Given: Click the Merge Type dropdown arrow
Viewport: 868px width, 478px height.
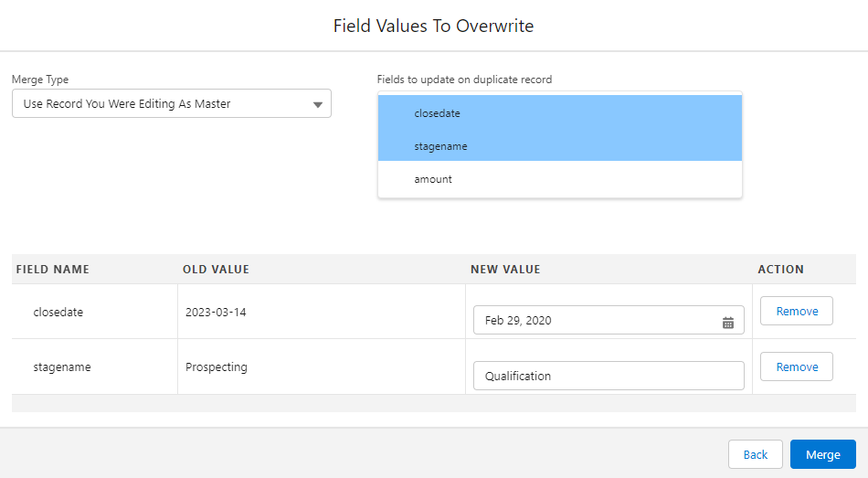Looking at the screenshot, I should click(318, 104).
